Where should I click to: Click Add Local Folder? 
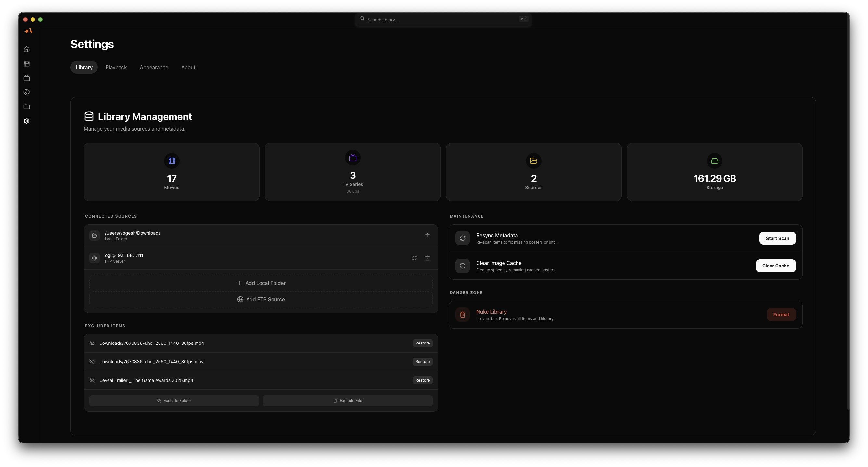pos(261,283)
